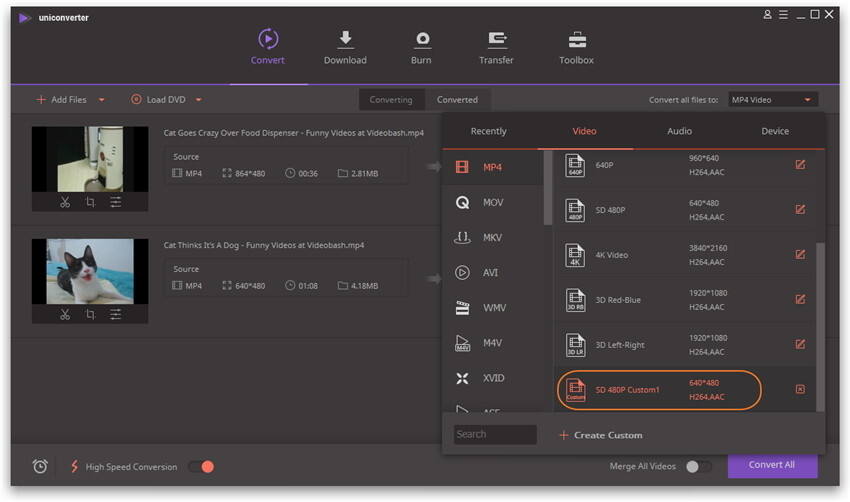
Task: Click the user account icon
Action: 767,15
